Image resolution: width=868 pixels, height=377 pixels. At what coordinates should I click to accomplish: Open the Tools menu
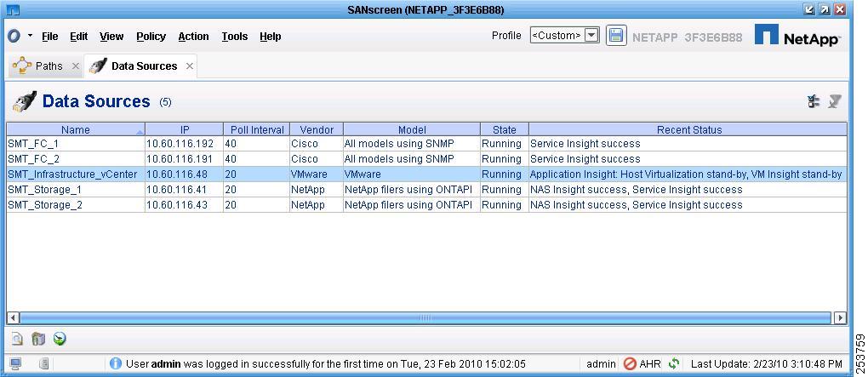tap(235, 37)
